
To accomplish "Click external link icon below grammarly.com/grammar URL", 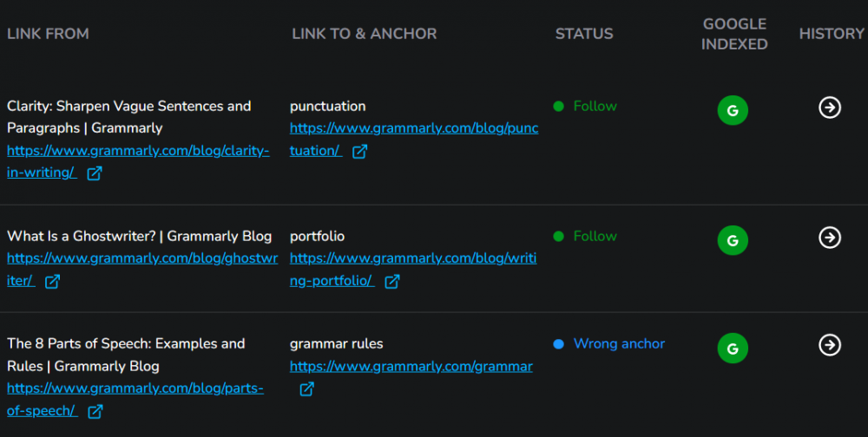I will (306, 388).
